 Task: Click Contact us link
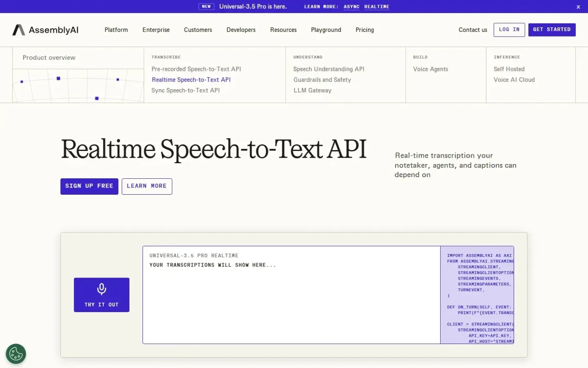point(473,30)
